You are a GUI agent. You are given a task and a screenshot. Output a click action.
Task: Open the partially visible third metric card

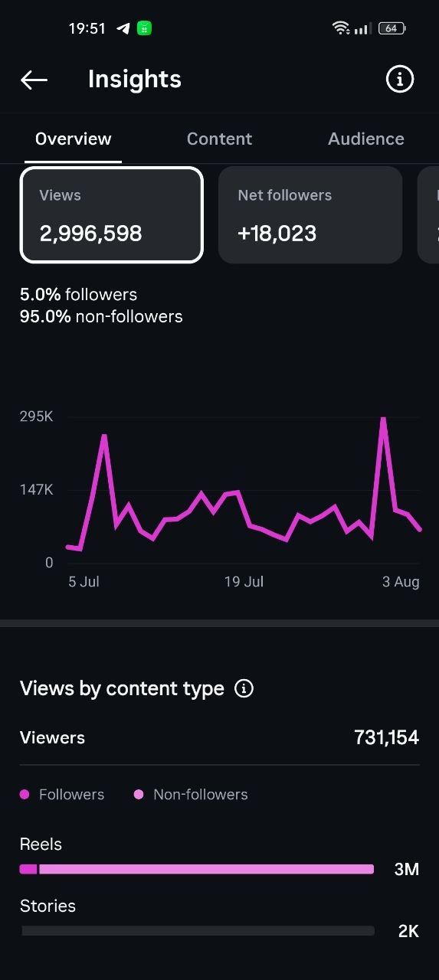[428, 215]
